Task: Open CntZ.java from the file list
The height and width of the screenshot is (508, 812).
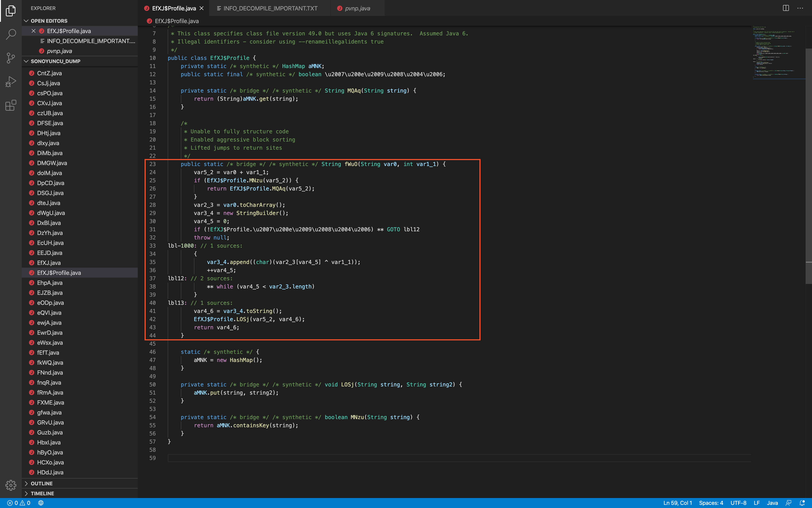Action: point(80,73)
